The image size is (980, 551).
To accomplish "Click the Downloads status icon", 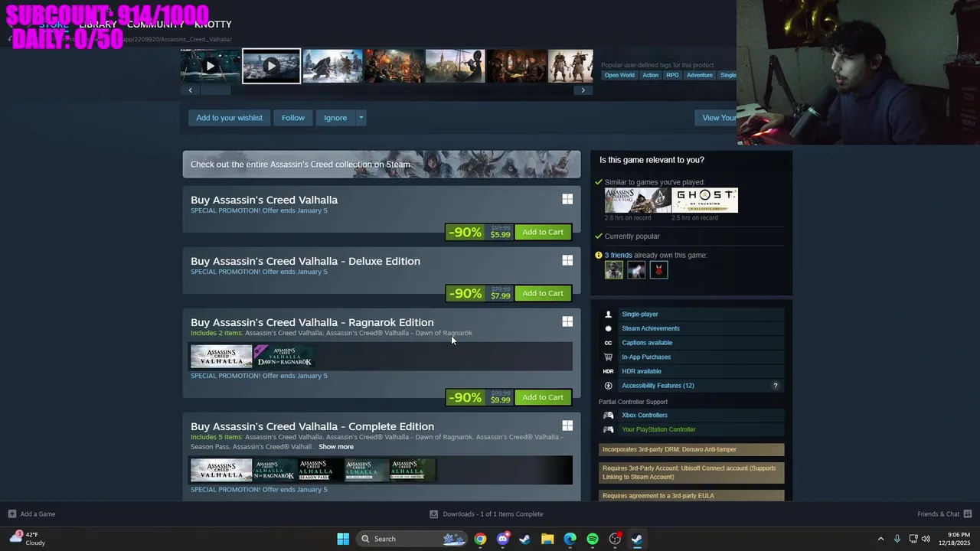I will point(433,514).
